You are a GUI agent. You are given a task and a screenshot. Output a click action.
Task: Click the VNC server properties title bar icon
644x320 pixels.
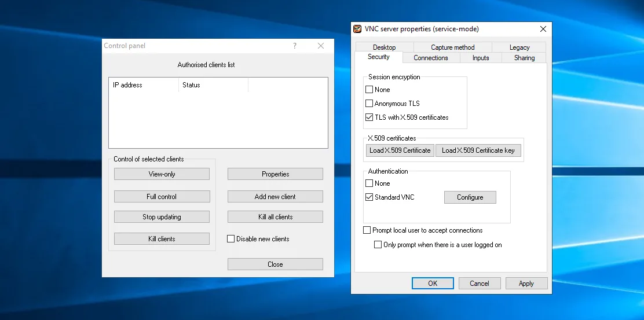point(358,29)
